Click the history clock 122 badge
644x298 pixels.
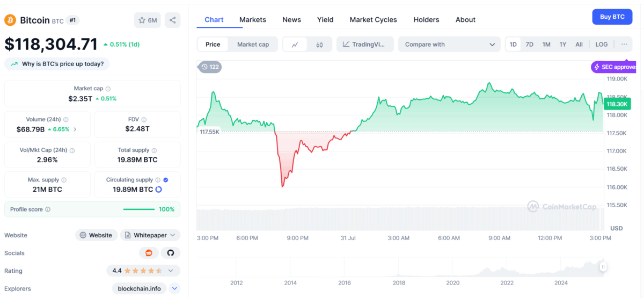tap(210, 67)
